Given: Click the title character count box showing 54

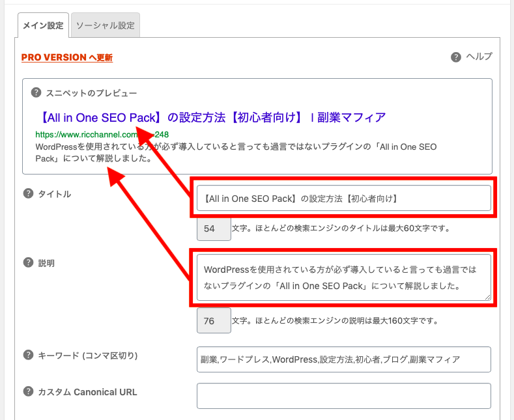Looking at the screenshot, I should click(x=214, y=229).
